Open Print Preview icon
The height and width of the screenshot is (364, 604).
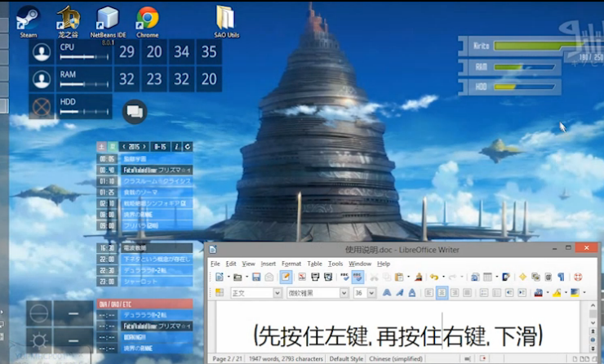click(x=328, y=277)
